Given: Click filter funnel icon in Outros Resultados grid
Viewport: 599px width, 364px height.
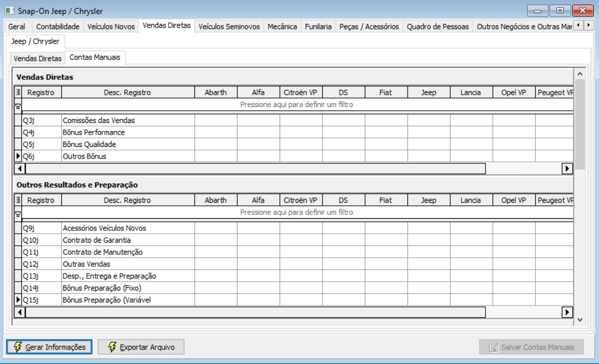Looking at the screenshot, I should click(x=18, y=214).
